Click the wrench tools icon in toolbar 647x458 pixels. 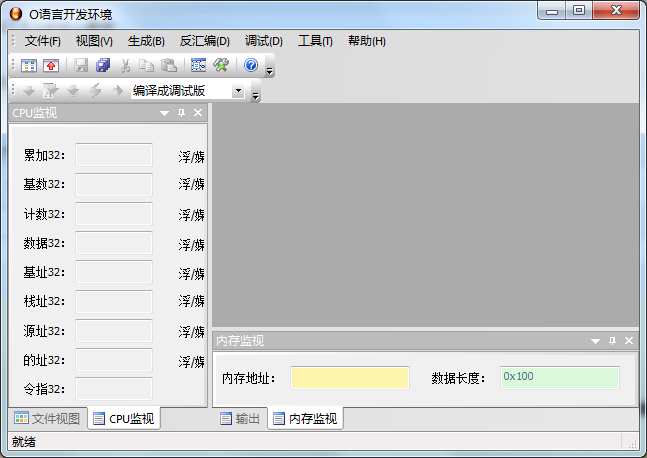tap(221, 65)
